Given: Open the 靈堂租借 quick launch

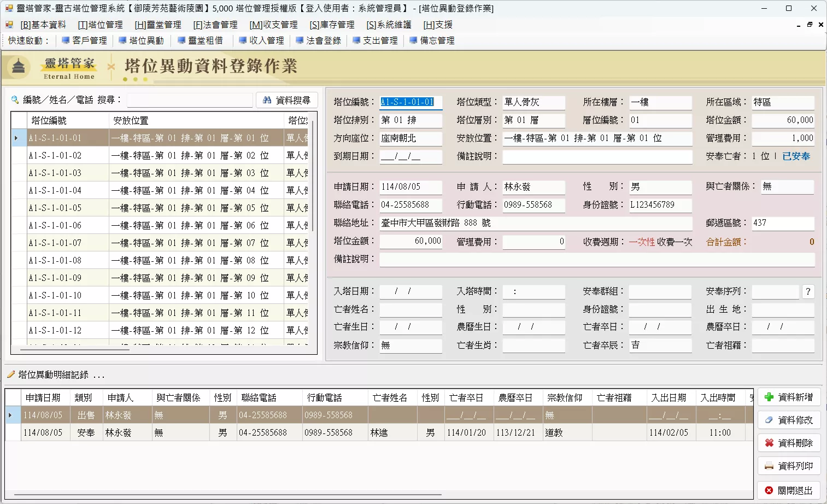Looking at the screenshot, I should 200,40.
